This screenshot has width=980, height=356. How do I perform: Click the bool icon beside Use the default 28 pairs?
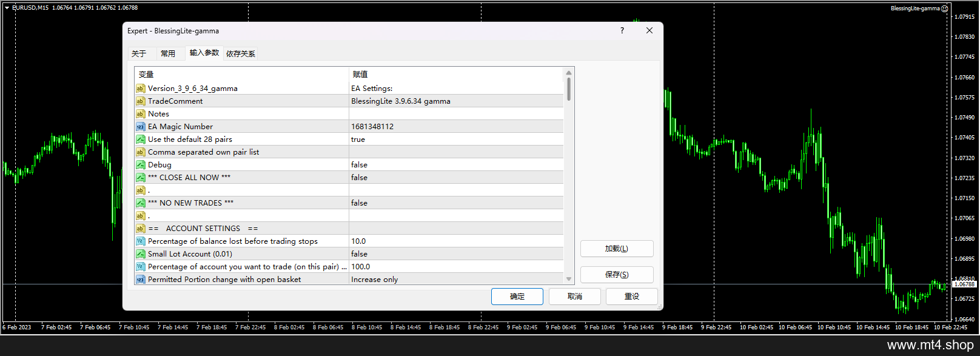point(140,139)
